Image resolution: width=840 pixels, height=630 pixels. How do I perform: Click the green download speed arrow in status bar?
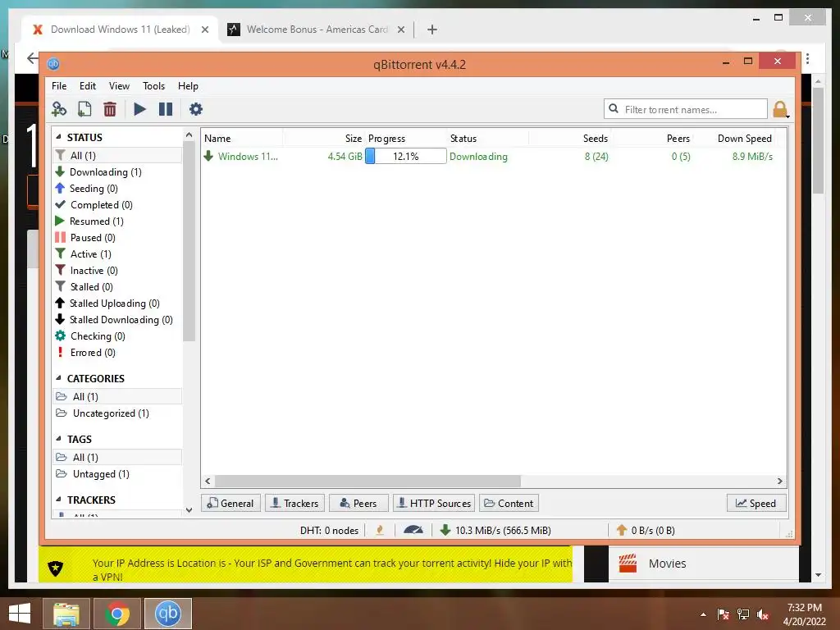click(x=445, y=531)
